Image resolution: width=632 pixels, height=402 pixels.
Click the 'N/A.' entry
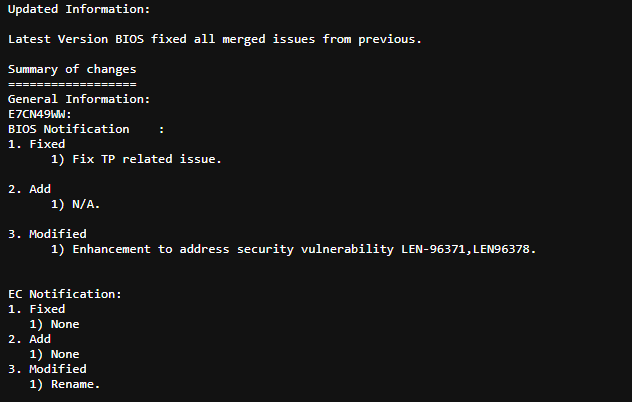coord(86,204)
